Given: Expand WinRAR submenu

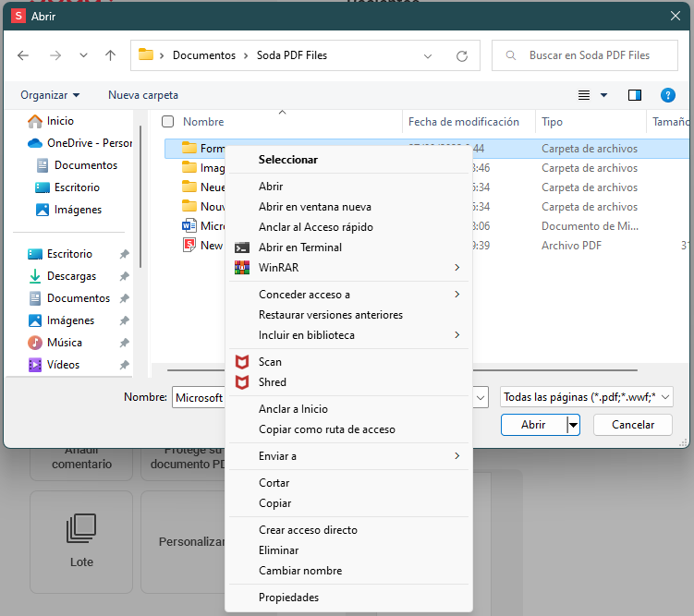Looking at the screenshot, I should pos(348,268).
